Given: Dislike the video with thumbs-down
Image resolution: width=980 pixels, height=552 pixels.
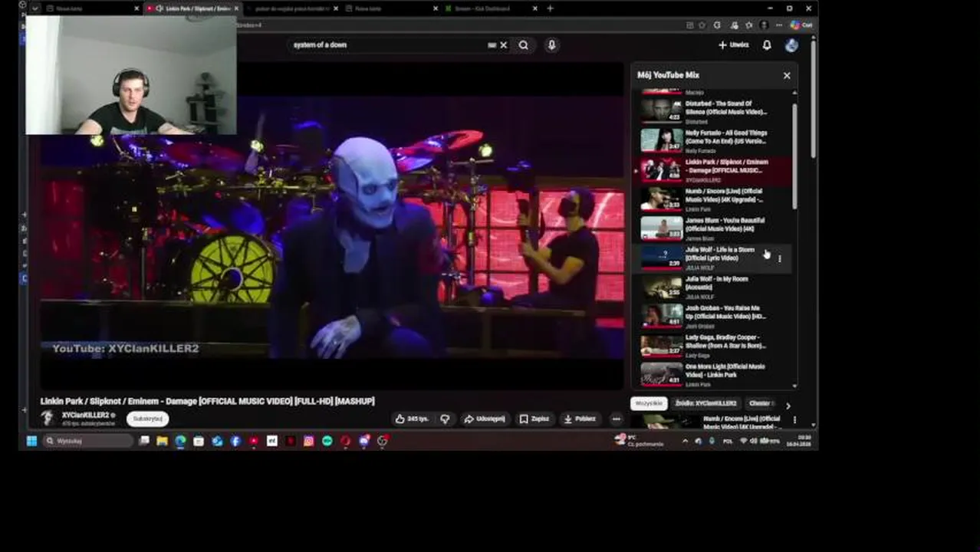Looking at the screenshot, I should tap(445, 419).
